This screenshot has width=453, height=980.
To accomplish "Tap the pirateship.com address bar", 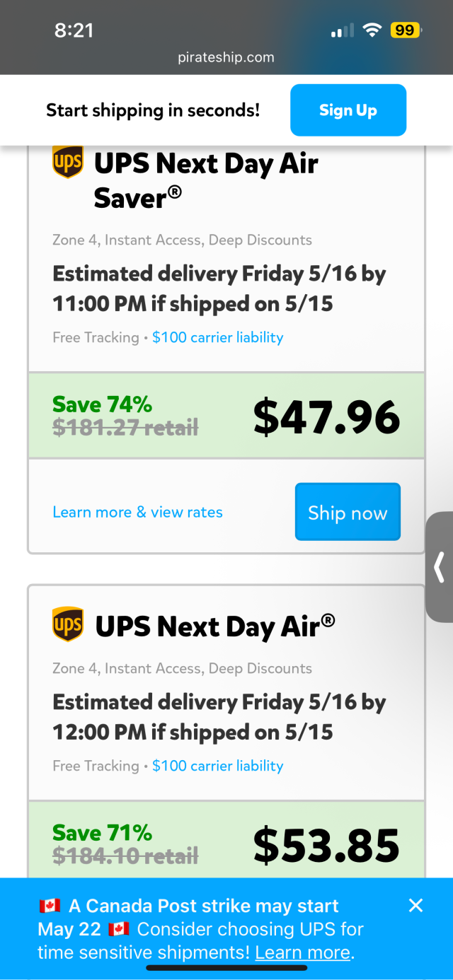I will point(226,57).
